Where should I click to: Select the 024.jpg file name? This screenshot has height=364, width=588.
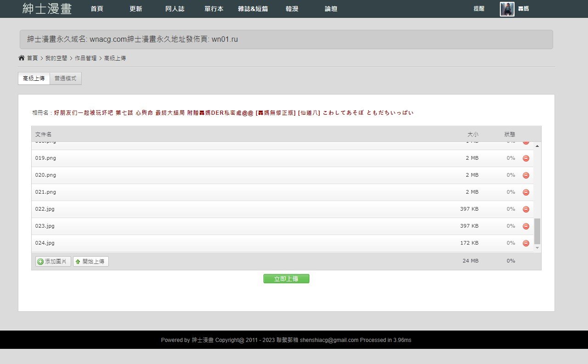[45, 243]
